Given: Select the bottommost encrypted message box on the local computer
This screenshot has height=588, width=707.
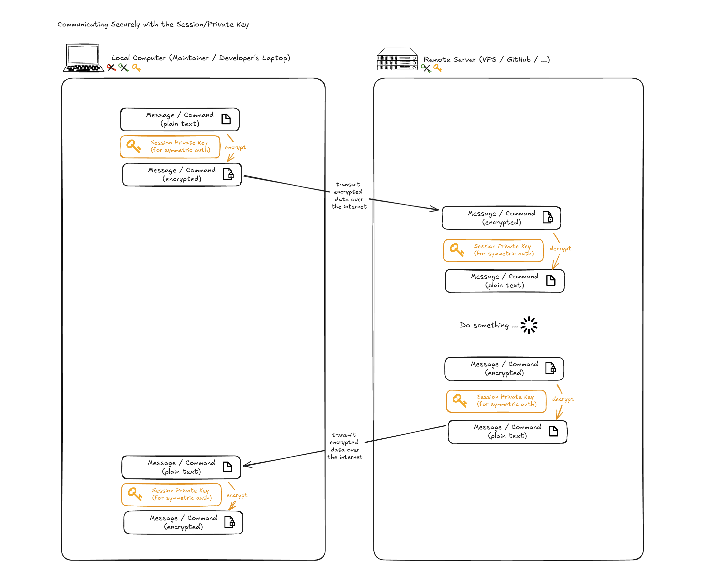Looking at the screenshot, I should click(x=183, y=522).
